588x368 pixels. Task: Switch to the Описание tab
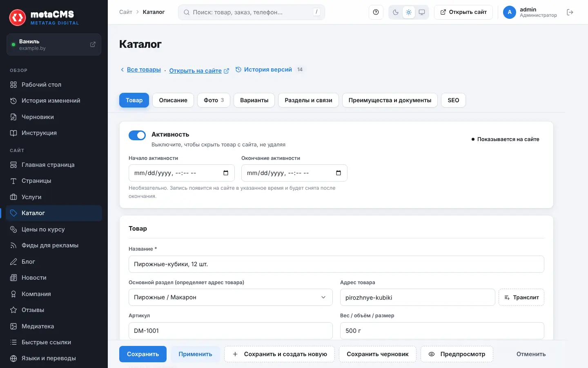pos(173,100)
